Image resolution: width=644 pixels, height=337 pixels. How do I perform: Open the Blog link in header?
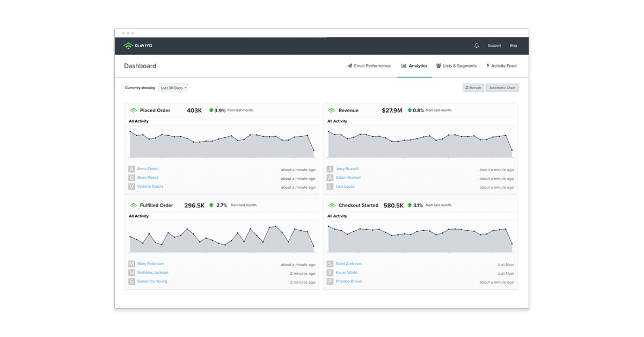[x=514, y=46]
